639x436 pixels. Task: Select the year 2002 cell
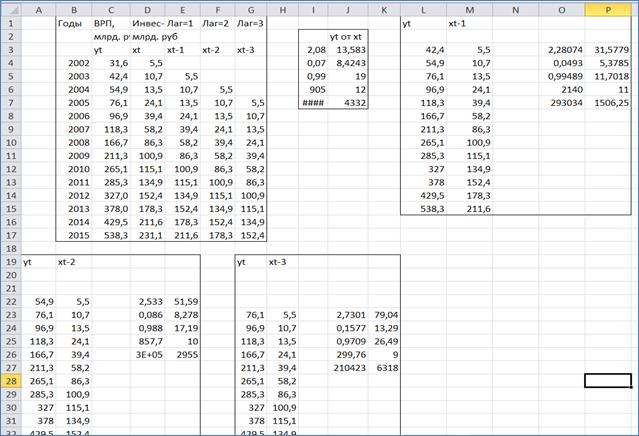pos(73,62)
